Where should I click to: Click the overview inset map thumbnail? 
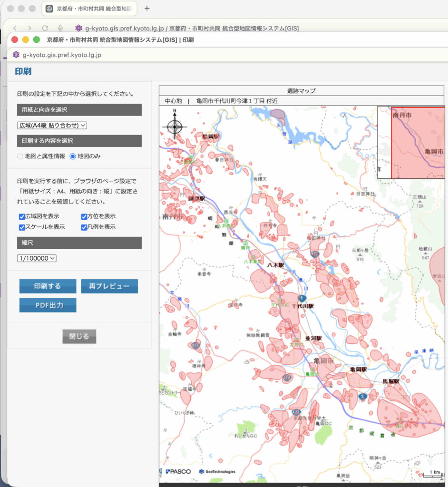pyautogui.click(x=412, y=142)
